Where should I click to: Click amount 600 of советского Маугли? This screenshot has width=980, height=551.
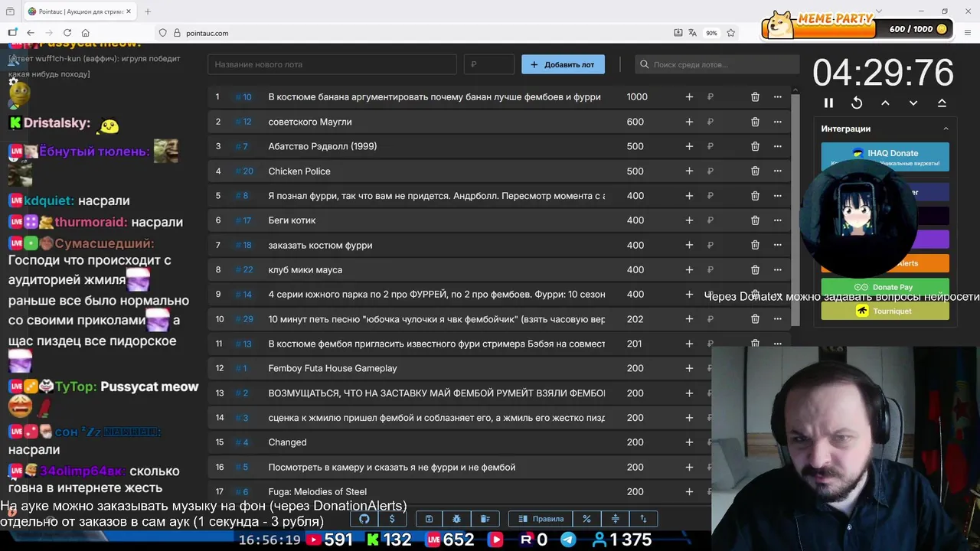click(635, 122)
